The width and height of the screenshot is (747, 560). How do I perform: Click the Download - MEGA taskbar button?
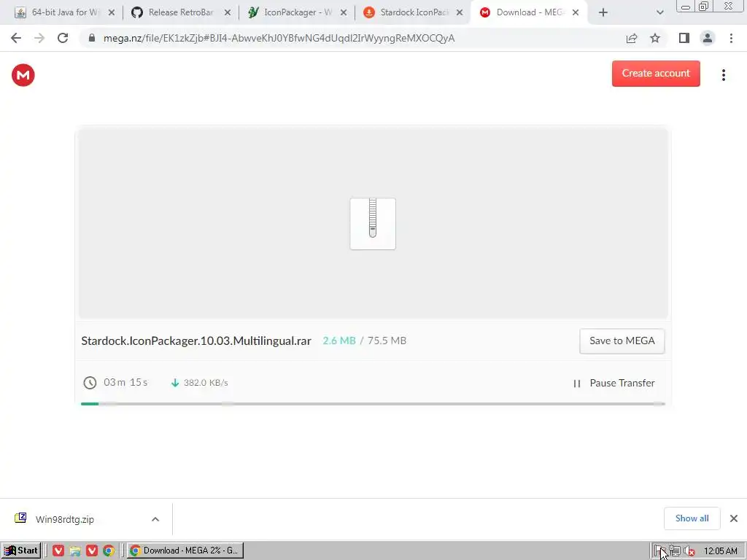click(x=185, y=551)
